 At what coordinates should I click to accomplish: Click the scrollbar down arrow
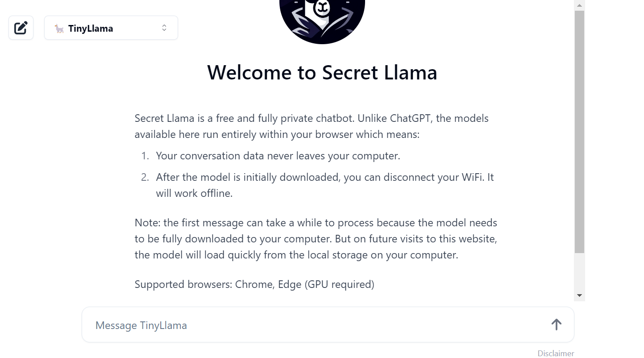click(579, 295)
